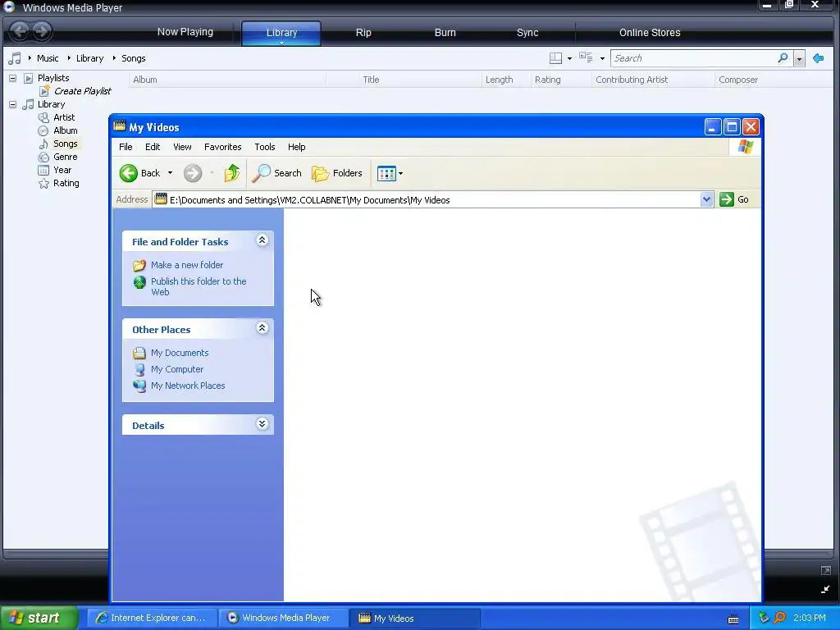Select Album in the Library tree
Image resolution: width=840 pixels, height=630 pixels.
coord(66,130)
